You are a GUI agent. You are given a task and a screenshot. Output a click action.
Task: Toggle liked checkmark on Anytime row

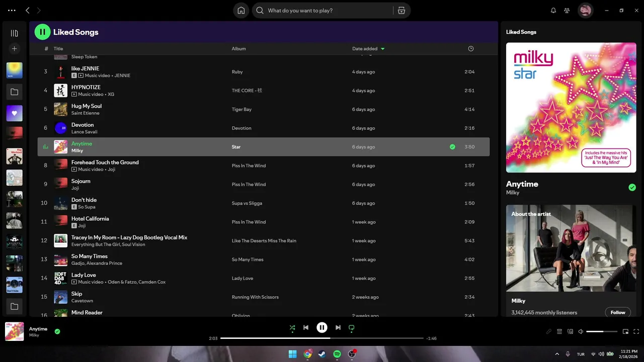452,147
